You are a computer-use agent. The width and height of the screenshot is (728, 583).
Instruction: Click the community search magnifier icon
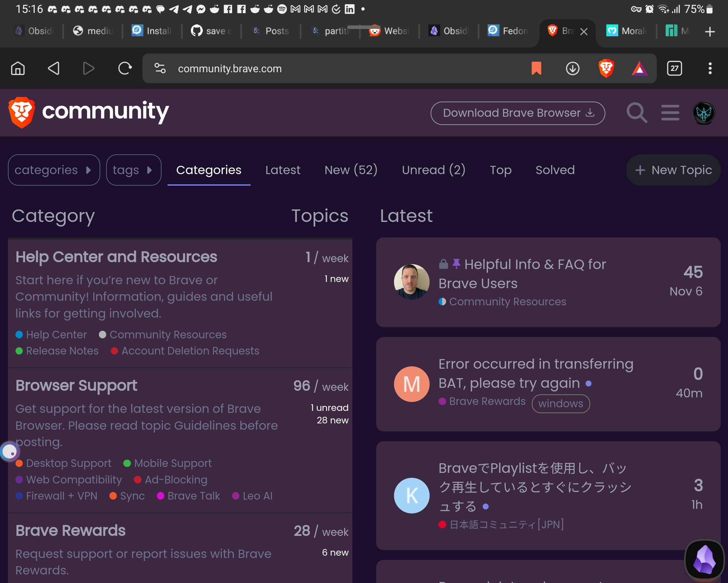point(636,113)
